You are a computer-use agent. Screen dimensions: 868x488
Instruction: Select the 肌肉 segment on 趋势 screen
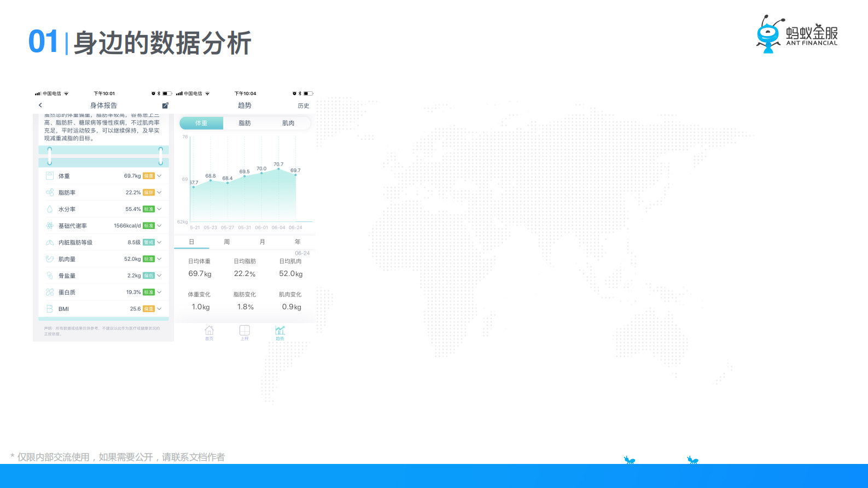[x=288, y=123]
